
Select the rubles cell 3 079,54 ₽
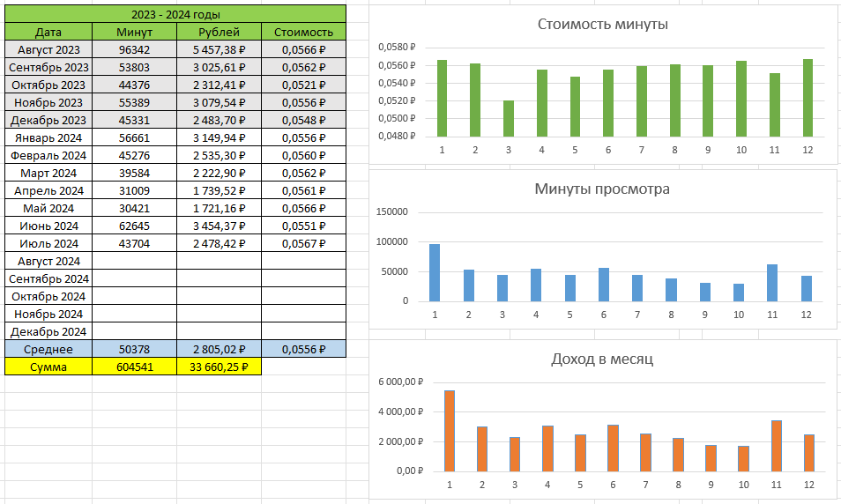[219, 103]
